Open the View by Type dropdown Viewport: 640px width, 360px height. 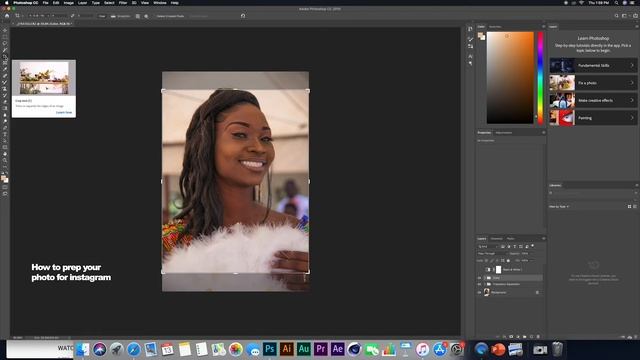(x=559, y=207)
